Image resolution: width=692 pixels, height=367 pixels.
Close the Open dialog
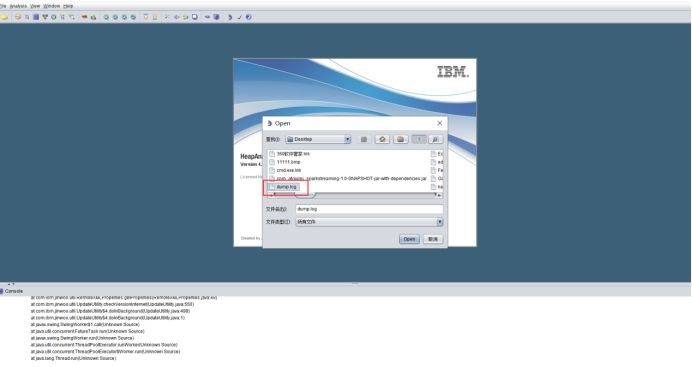click(x=440, y=123)
